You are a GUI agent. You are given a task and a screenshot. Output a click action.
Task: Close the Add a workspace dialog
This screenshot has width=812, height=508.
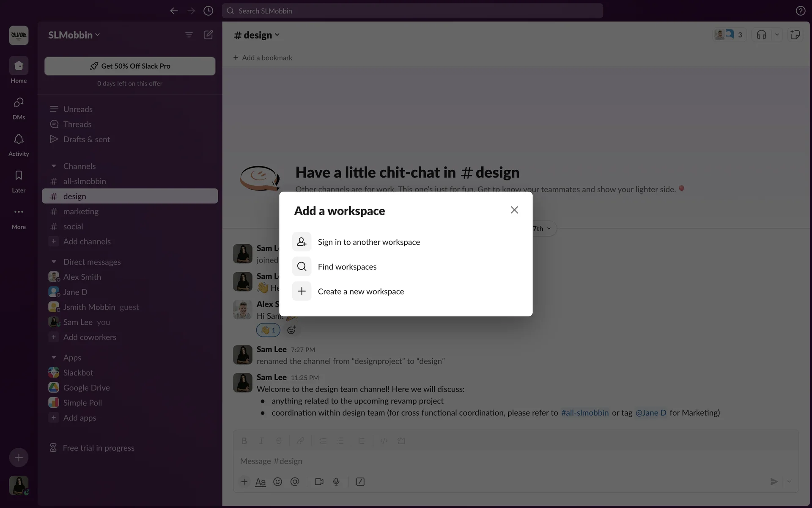514,210
